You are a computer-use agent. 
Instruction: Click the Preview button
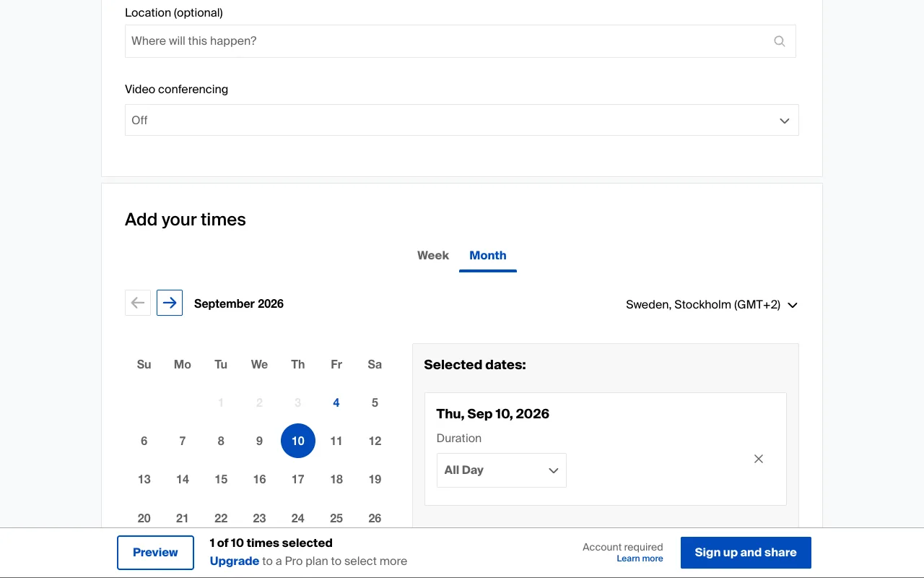point(155,553)
